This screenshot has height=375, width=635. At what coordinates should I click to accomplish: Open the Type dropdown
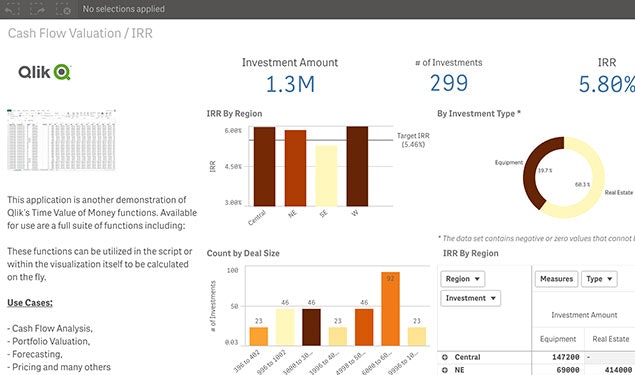(599, 279)
